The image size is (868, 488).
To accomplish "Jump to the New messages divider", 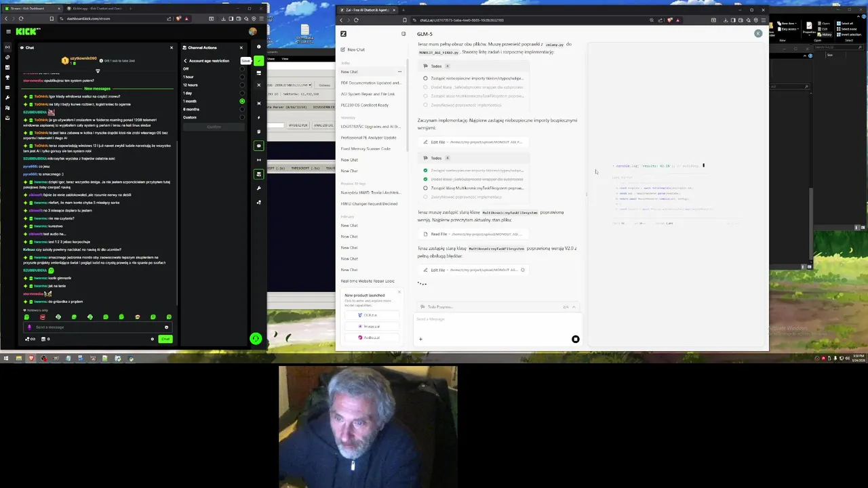I will (x=97, y=89).
